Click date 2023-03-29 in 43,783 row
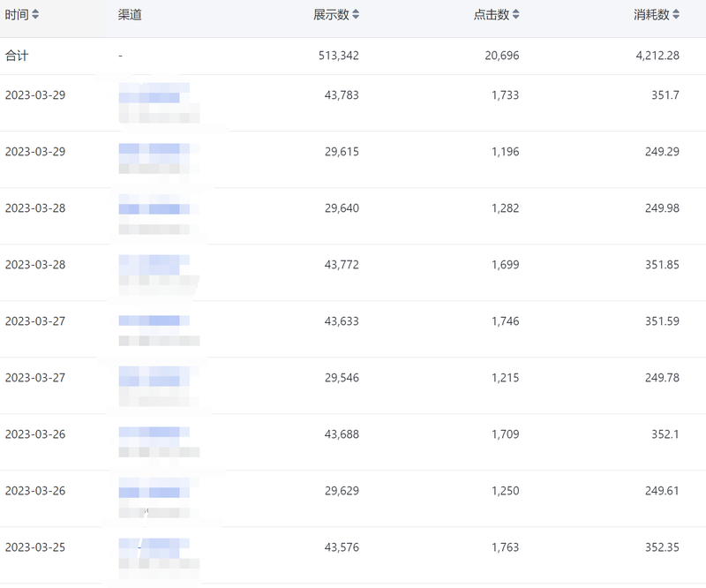 coord(35,95)
